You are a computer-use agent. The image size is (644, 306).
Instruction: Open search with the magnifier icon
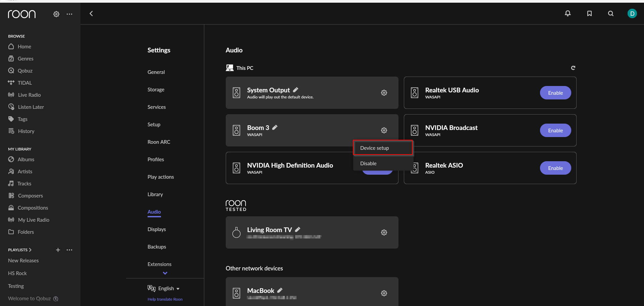pos(611,13)
